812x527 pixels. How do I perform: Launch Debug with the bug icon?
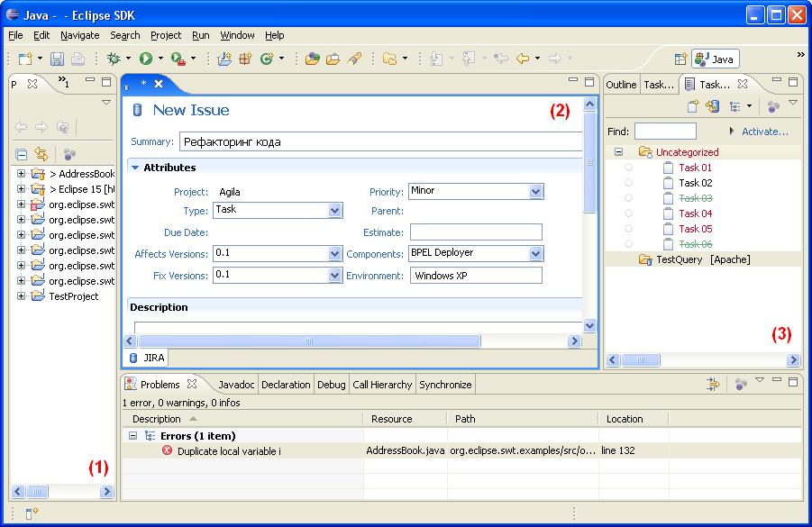pos(114,59)
